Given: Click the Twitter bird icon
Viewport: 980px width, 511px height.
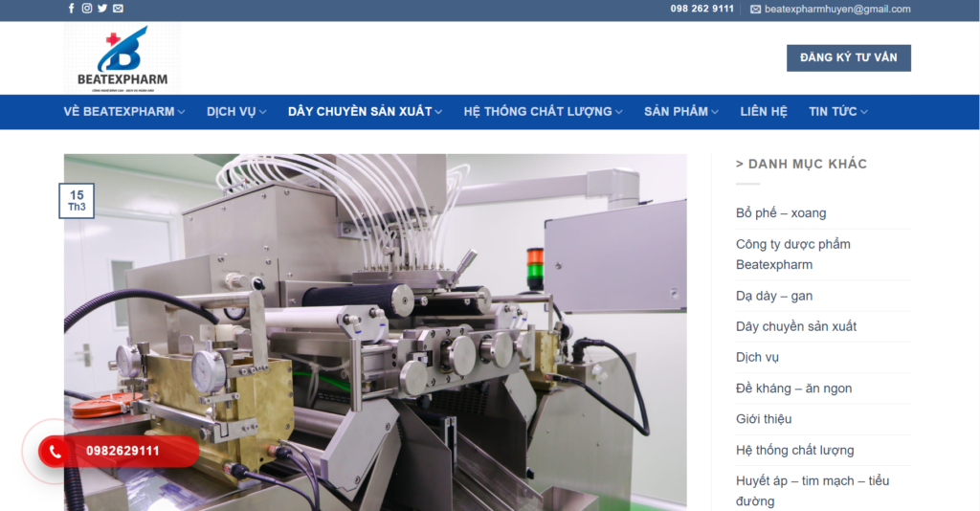Looking at the screenshot, I should coord(102,9).
